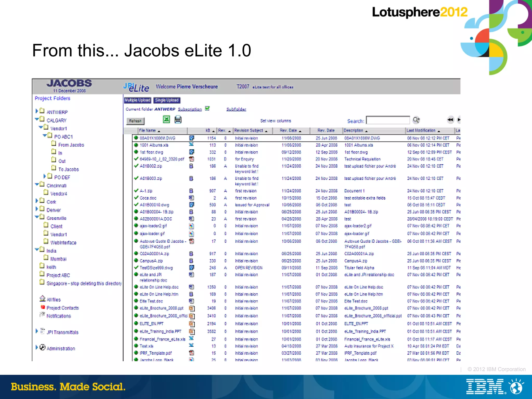Click Set view columns link
The width and height of the screenshot is (532, 399).
point(276,121)
